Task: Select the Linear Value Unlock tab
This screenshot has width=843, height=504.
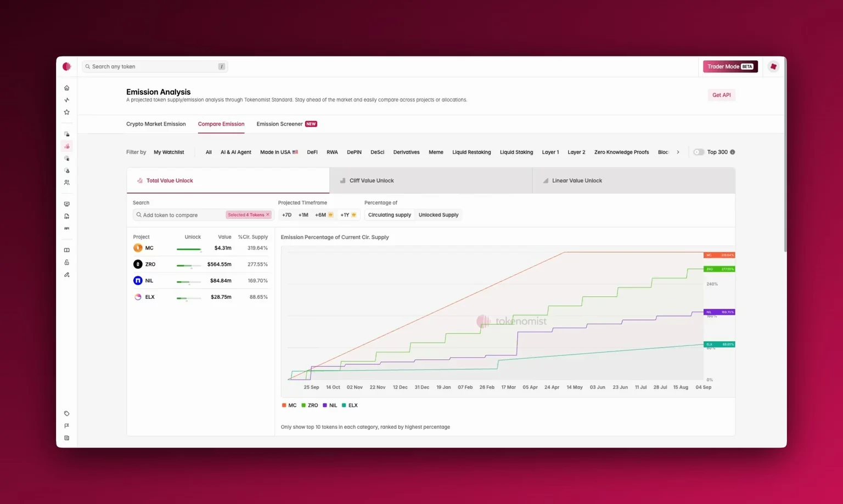Action: coord(634,180)
